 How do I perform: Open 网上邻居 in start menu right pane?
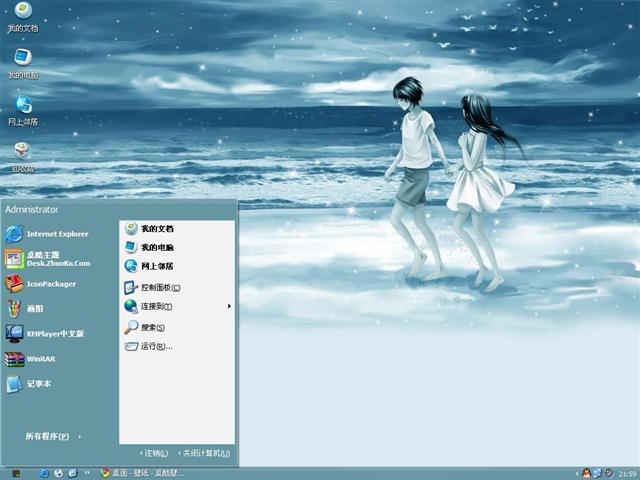[x=149, y=266]
